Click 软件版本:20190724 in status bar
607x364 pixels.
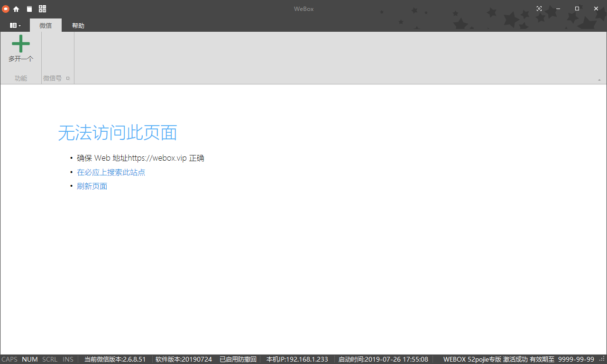click(184, 359)
